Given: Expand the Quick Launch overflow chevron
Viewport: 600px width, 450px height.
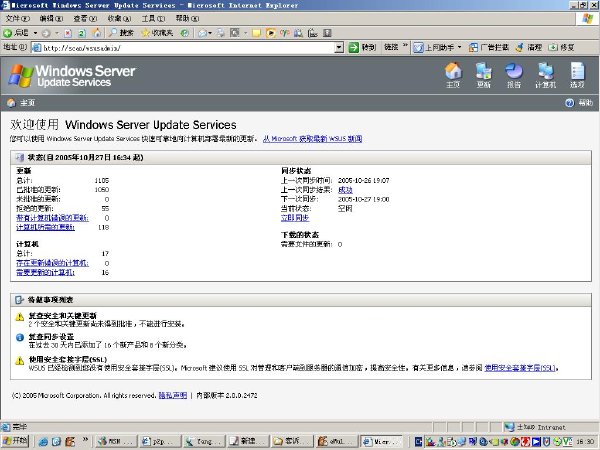Looking at the screenshot, I should pos(85,440).
